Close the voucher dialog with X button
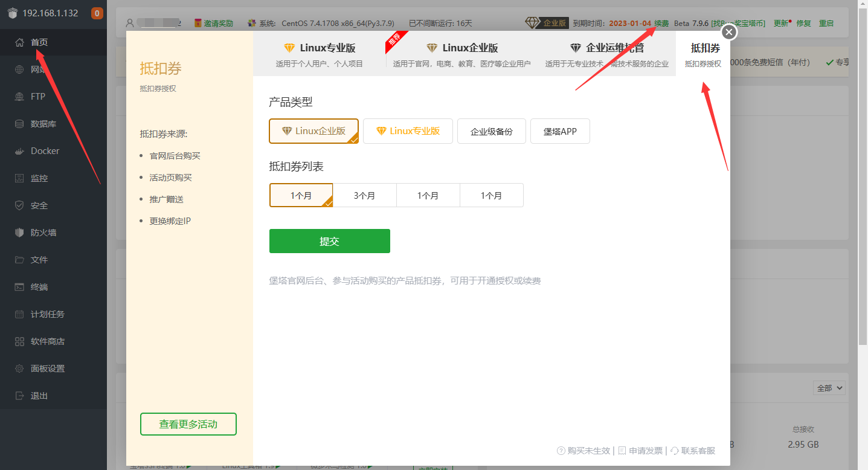868x470 pixels. point(729,32)
